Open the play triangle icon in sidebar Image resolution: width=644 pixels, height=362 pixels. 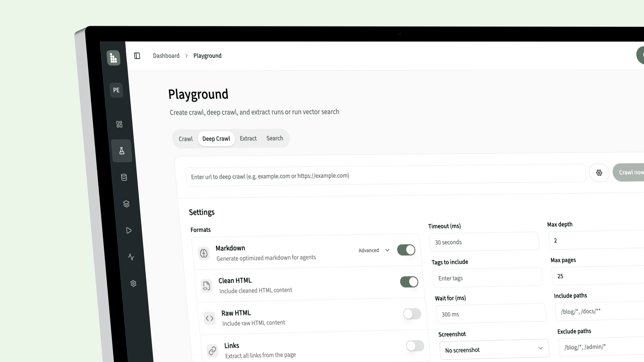coord(129,230)
